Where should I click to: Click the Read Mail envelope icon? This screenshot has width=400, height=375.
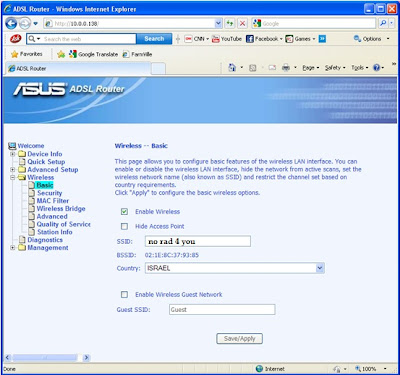click(x=272, y=68)
